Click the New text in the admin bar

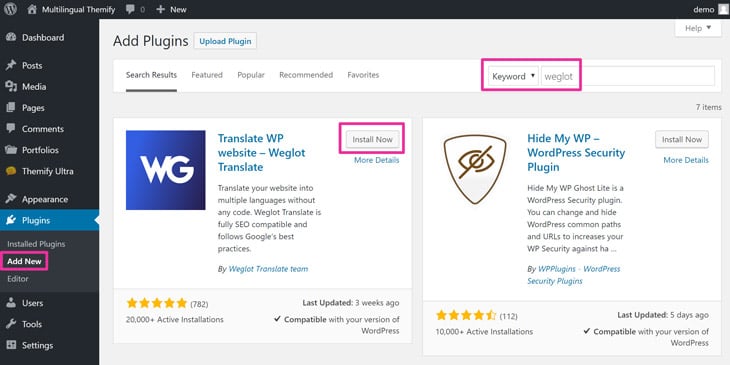pyautogui.click(x=178, y=9)
